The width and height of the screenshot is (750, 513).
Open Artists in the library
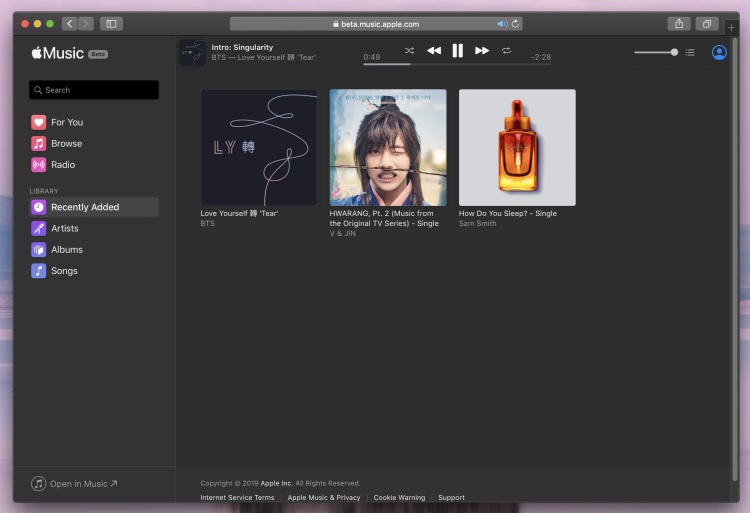pos(94,229)
